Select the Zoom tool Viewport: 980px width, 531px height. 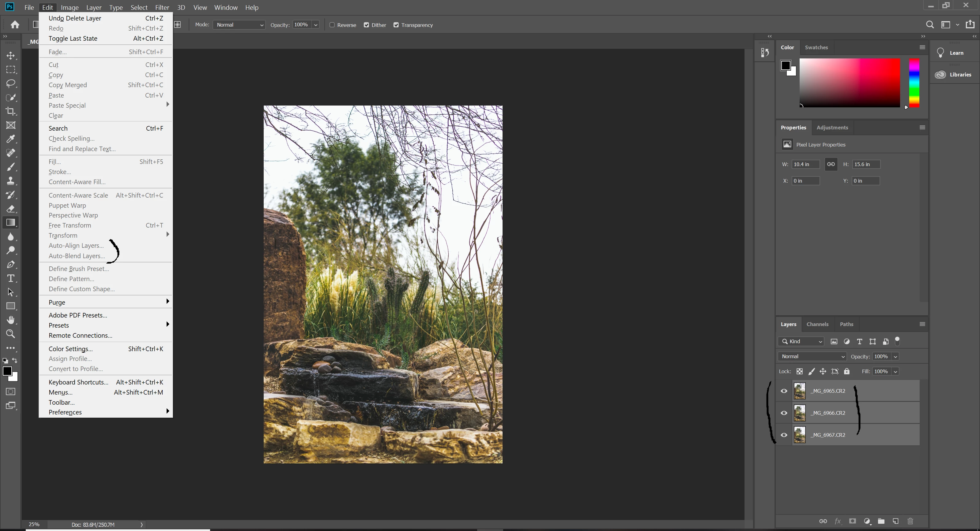coord(11,334)
